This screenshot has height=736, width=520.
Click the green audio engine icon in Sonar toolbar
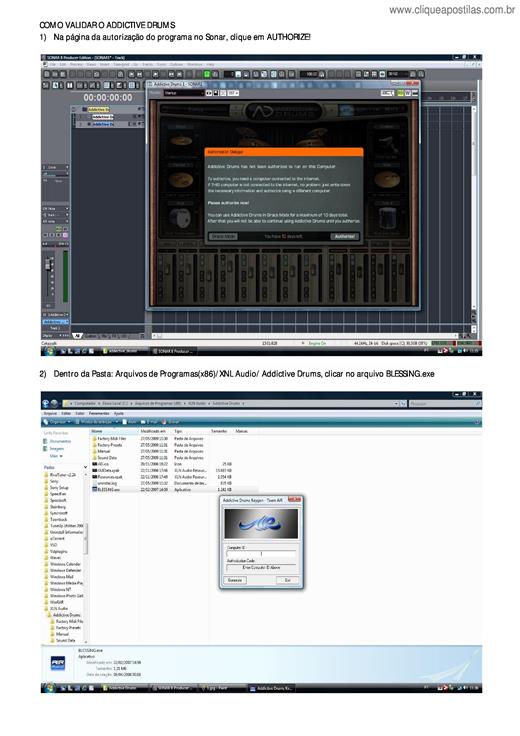206,74
